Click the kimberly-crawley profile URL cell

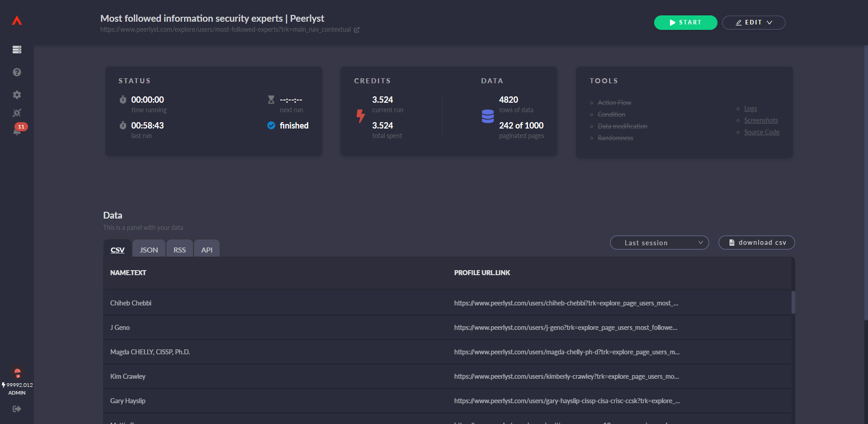566,376
